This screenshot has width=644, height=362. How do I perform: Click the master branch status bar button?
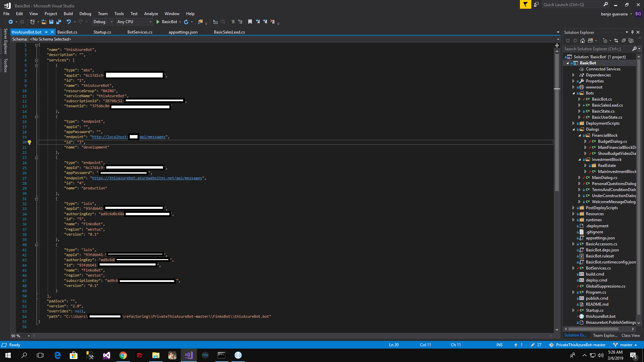point(626,345)
